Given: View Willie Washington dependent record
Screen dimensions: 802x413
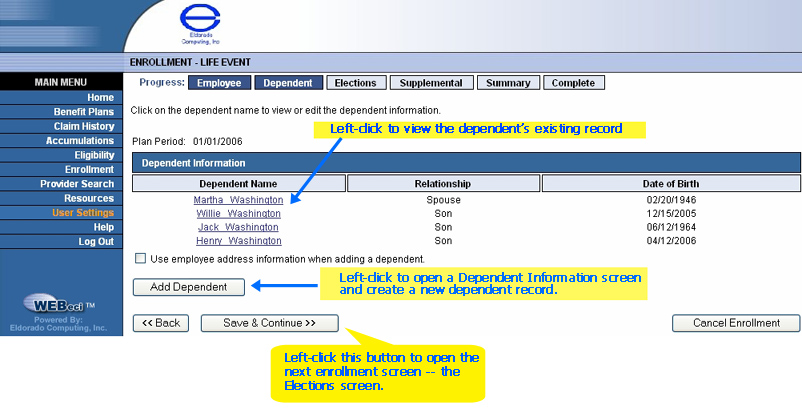Looking at the screenshot, I should (238, 214).
